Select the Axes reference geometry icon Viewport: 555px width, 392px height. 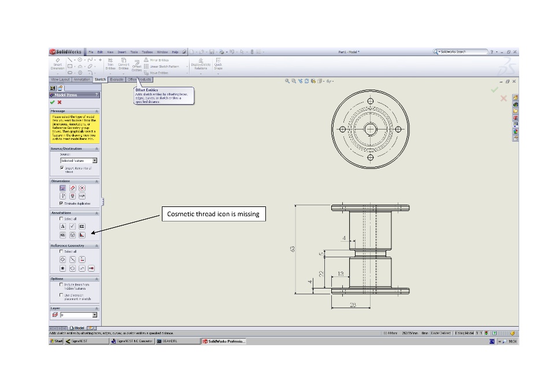pos(72,260)
